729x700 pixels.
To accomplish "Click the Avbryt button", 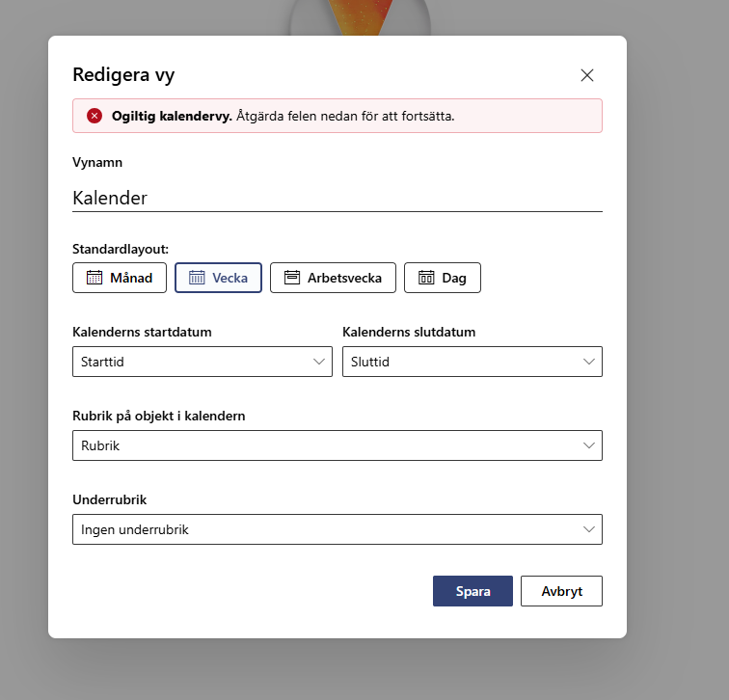I will pos(561,591).
